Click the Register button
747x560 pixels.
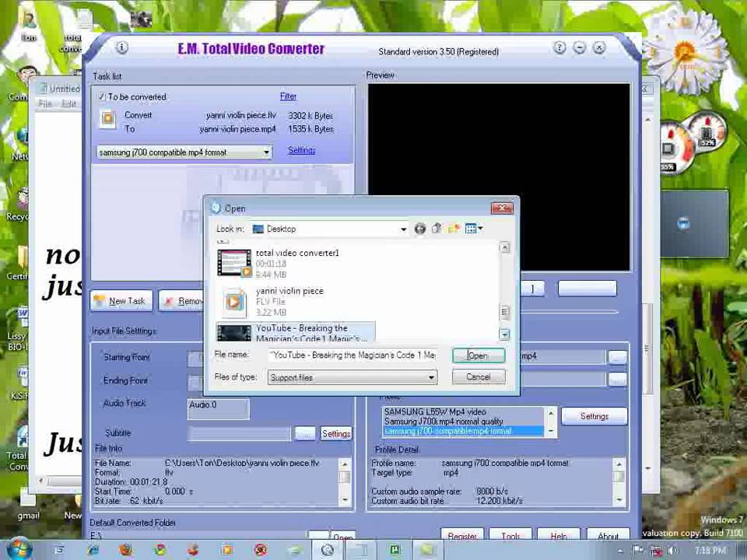tap(462, 536)
